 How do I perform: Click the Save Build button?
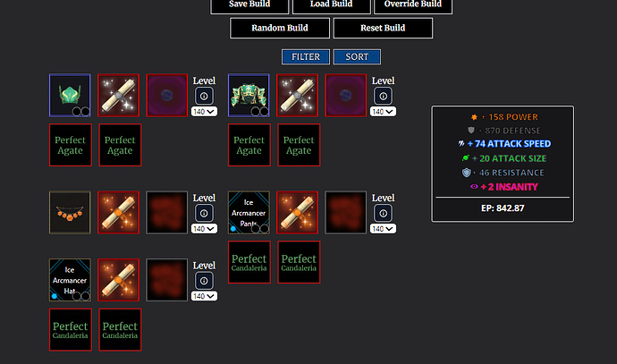tap(249, 5)
